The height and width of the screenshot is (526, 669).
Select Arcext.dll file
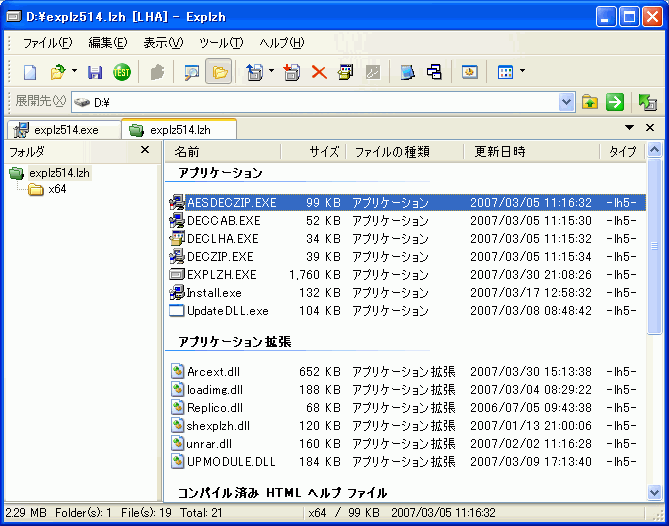tap(213, 372)
